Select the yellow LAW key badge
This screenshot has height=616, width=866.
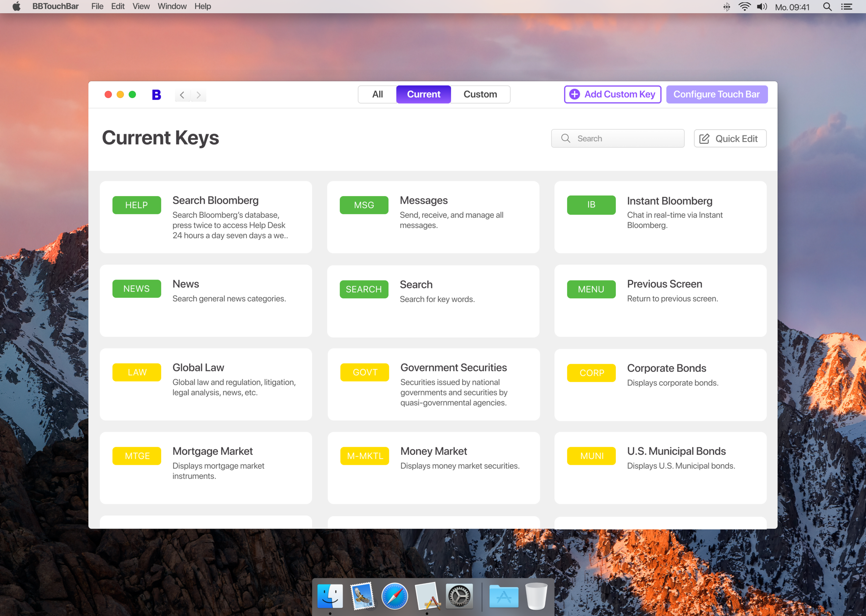coord(136,372)
